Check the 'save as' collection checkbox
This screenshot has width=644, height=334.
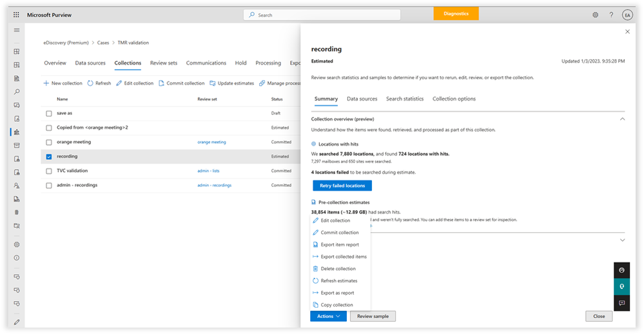tap(49, 113)
